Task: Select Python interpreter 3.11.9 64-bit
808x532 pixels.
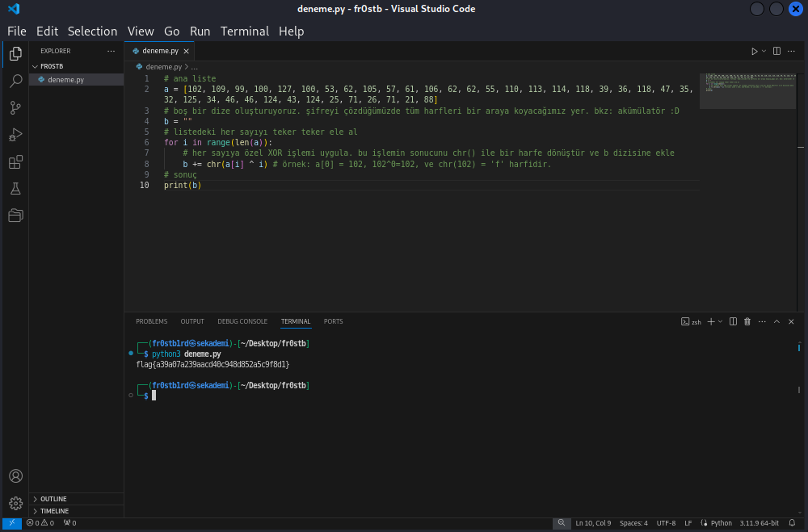Action: point(759,523)
